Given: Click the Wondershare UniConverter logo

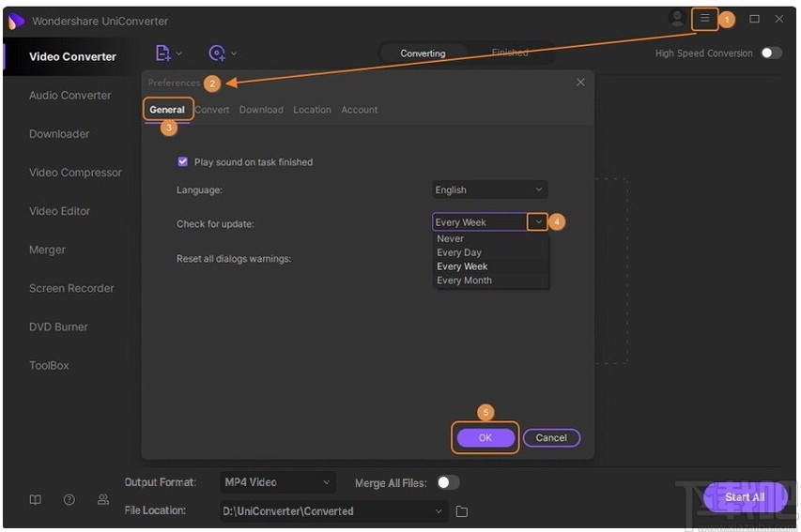Looking at the screenshot, I should [16, 21].
